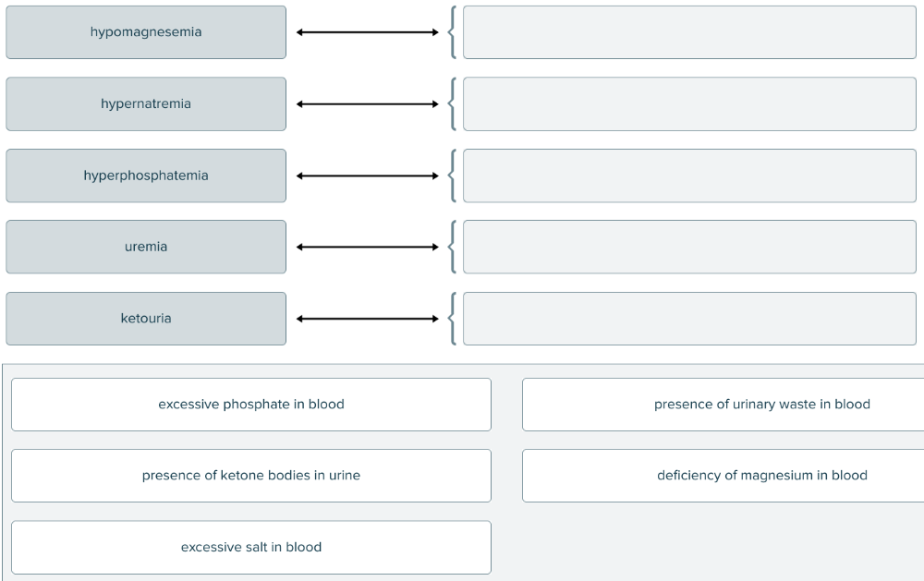Select the uremia term box
This screenshot has height=581, width=924.
(146, 247)
